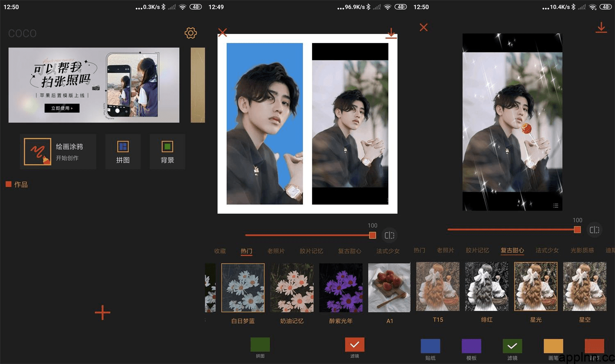The height and width of the screenshot is (364, 615).
Task: Tap the plus icon to add work
Action: click(102, 313)
